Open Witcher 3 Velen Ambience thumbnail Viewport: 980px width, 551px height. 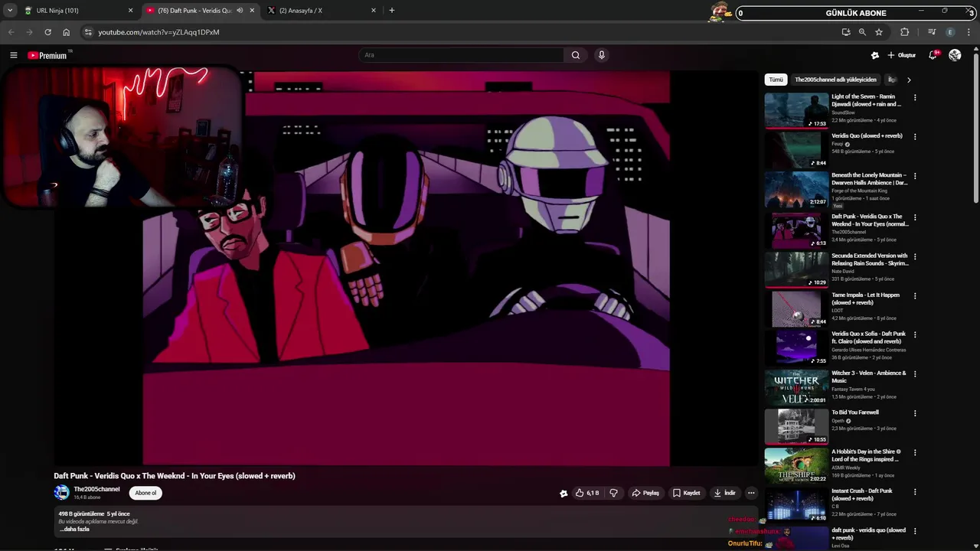(796, 387)
